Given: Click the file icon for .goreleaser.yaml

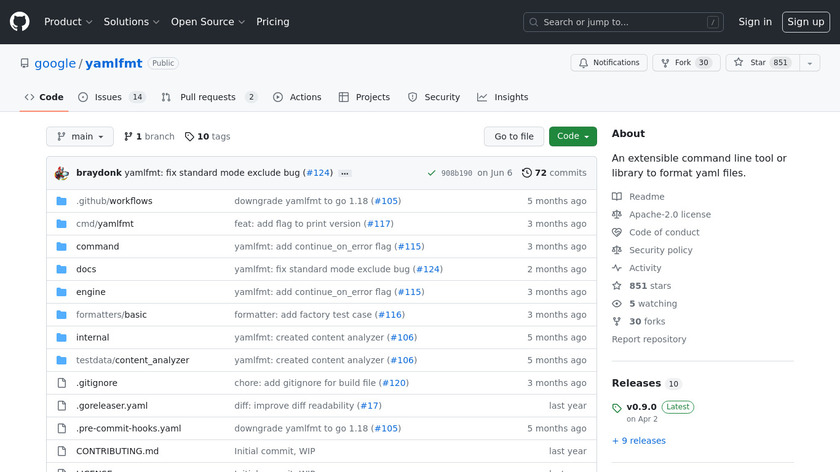Looking at the screenshot, I should [62, 406].
